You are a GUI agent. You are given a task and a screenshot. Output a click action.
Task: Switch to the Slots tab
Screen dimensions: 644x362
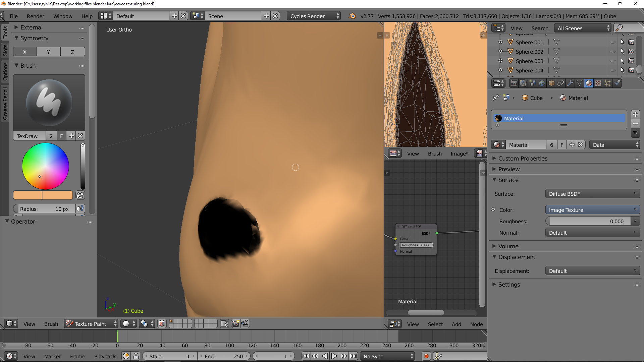[x=5, y=51]
